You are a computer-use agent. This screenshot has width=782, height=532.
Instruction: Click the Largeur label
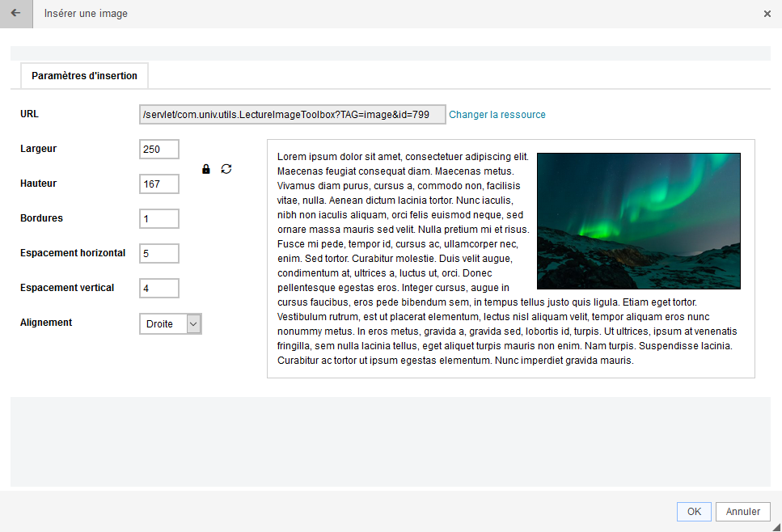38,149
